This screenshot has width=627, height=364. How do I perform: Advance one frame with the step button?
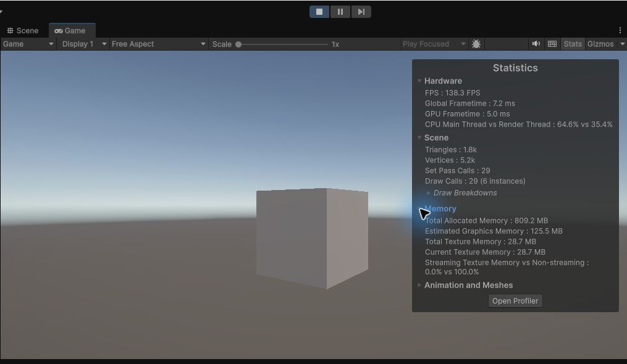click(x=361, y=12)
